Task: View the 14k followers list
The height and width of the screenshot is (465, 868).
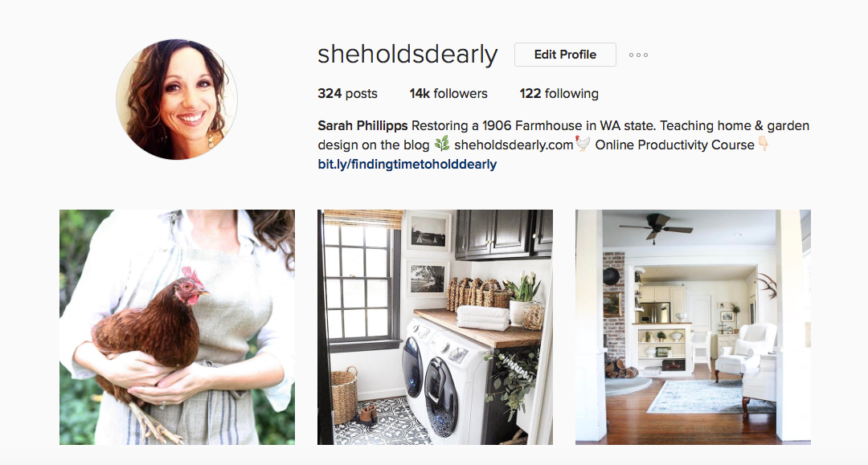Action: coord(448,93)
